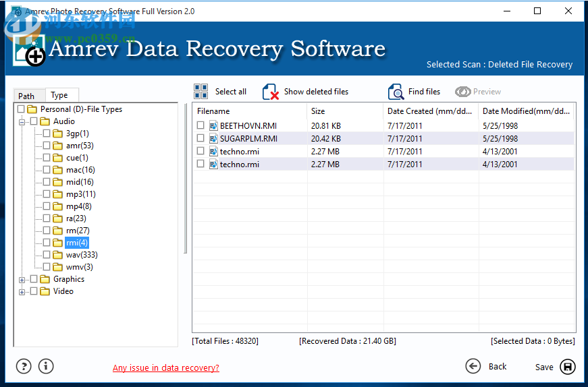
Task: Click the SUGARPLM.RMI file icon
Action: point(213,139)
